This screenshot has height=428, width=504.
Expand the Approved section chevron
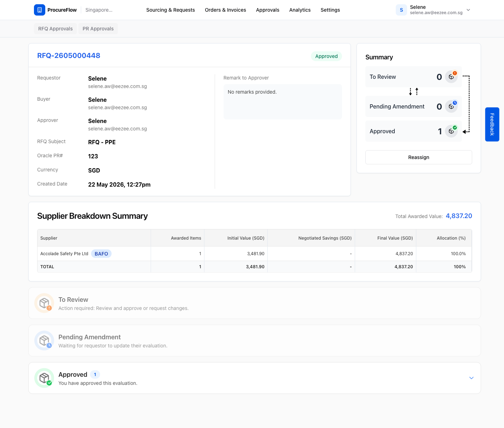471,378
